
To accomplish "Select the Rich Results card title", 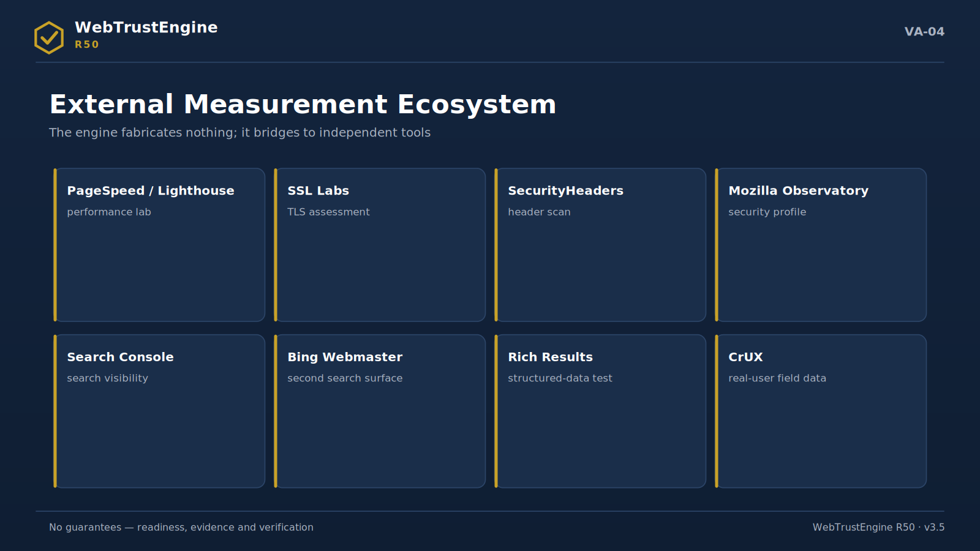I will 550,357.
